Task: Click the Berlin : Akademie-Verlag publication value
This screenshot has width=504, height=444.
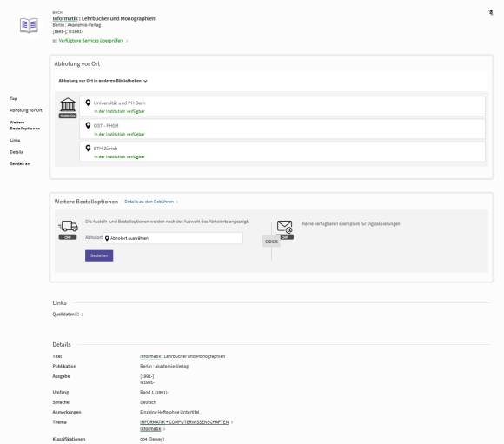Action: pyautogui.click(x=164, y=366)
